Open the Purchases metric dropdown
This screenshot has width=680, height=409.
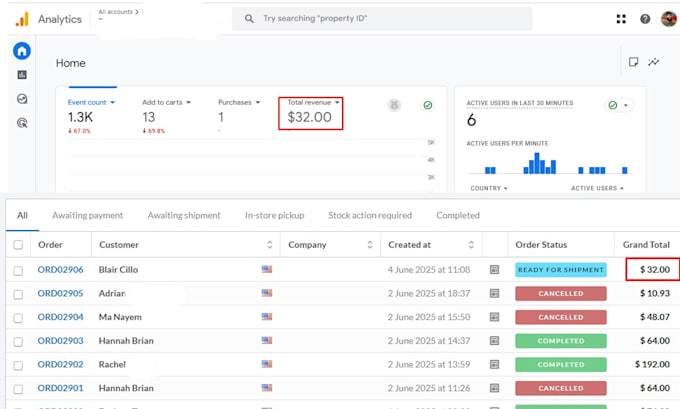pos(239,102)
